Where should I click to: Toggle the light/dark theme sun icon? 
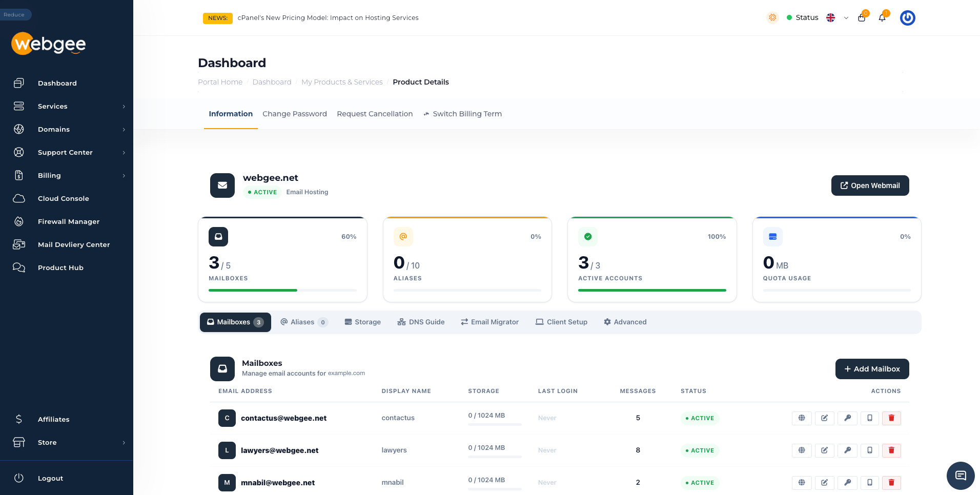pos(772,18)
